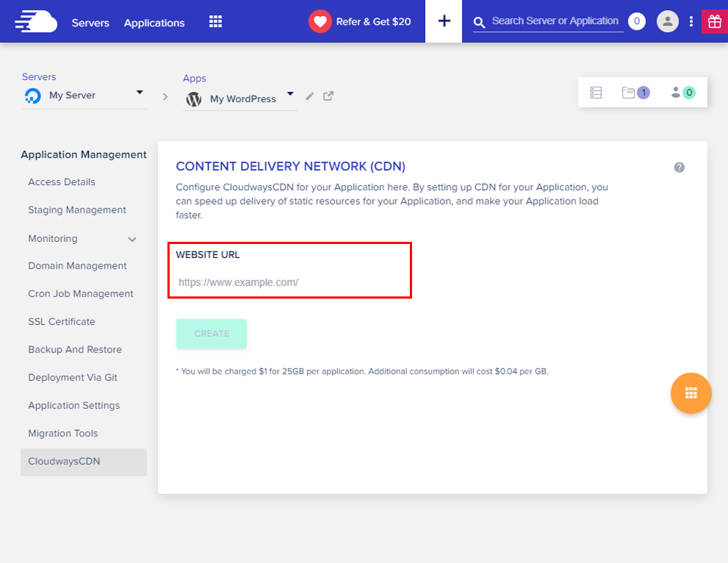The image size is (728, 563).
Task: Open Application Settings section
Action: (x=74, y=405)
